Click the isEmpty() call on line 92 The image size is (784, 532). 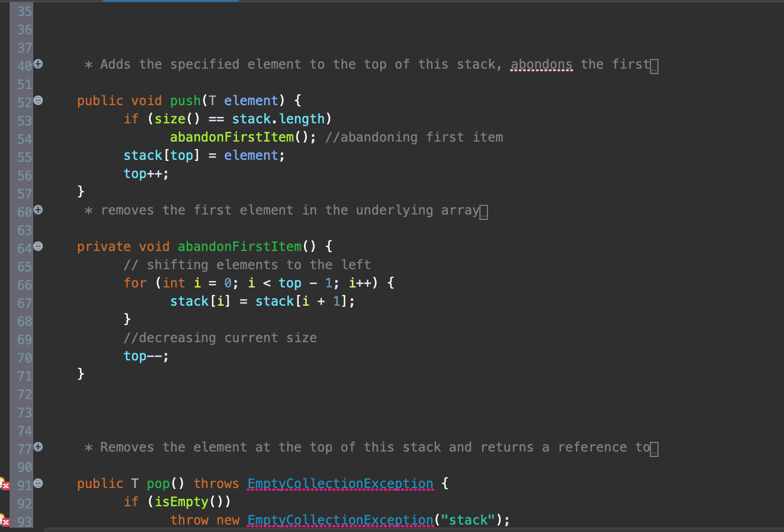click(182, 501)
